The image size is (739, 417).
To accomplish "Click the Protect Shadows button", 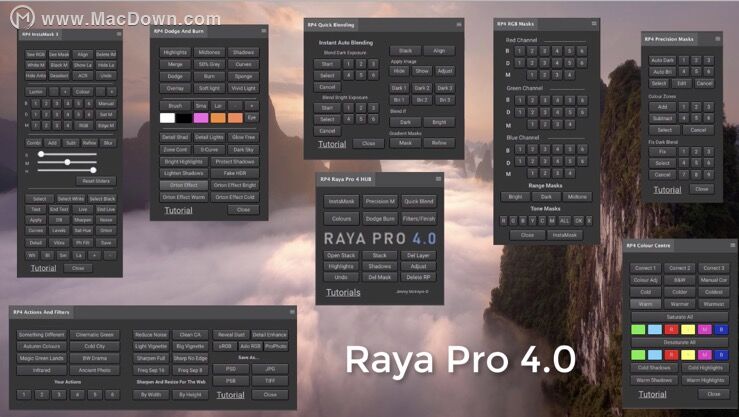I will coord(235,162).
